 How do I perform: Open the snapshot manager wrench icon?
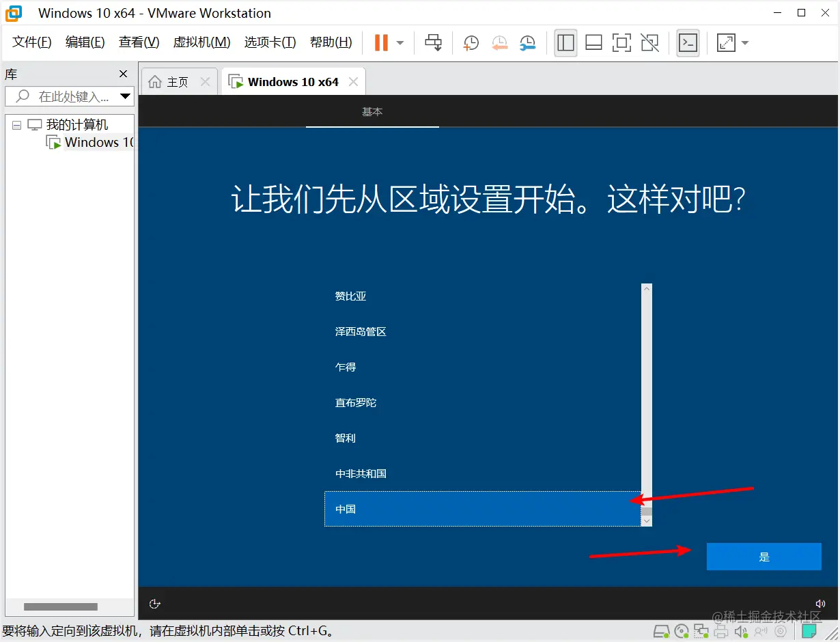tap(527, 43)
